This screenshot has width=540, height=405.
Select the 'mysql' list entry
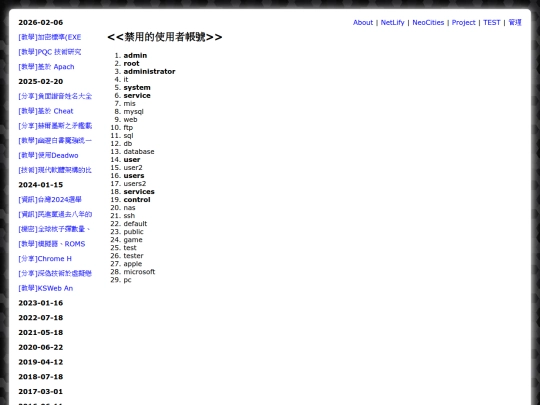point(134,112)
